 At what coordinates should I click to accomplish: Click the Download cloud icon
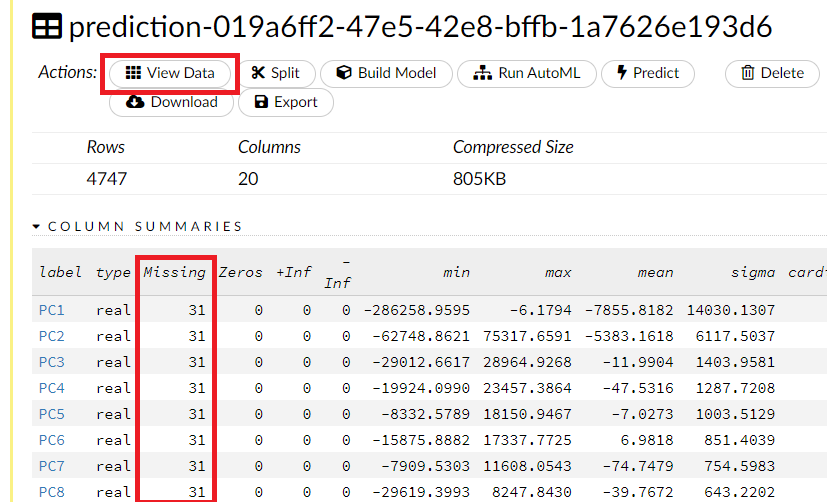[136, 102]
